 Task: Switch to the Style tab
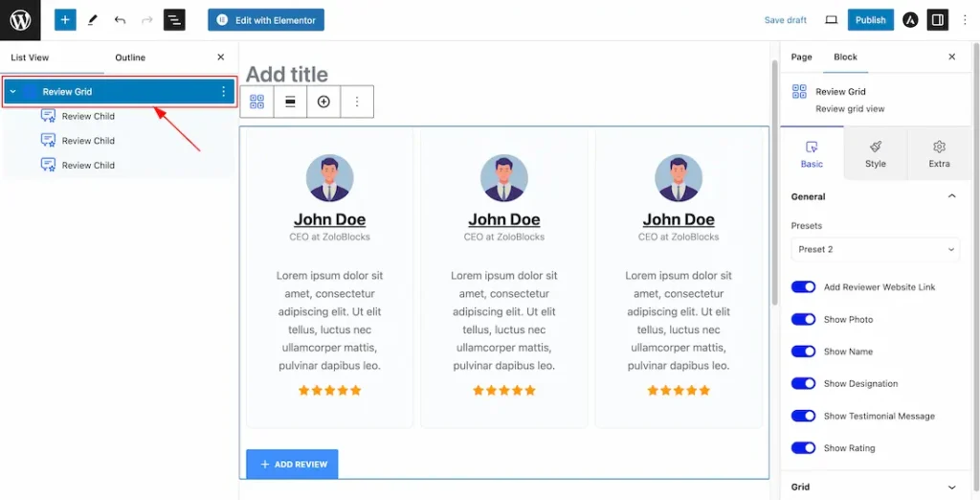[x=875, y=153]
